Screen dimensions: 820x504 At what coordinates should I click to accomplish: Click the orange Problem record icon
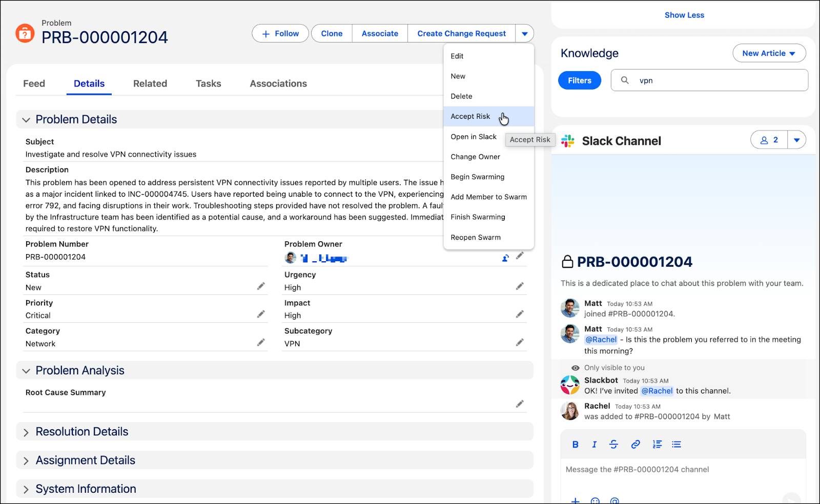[25, 33]
